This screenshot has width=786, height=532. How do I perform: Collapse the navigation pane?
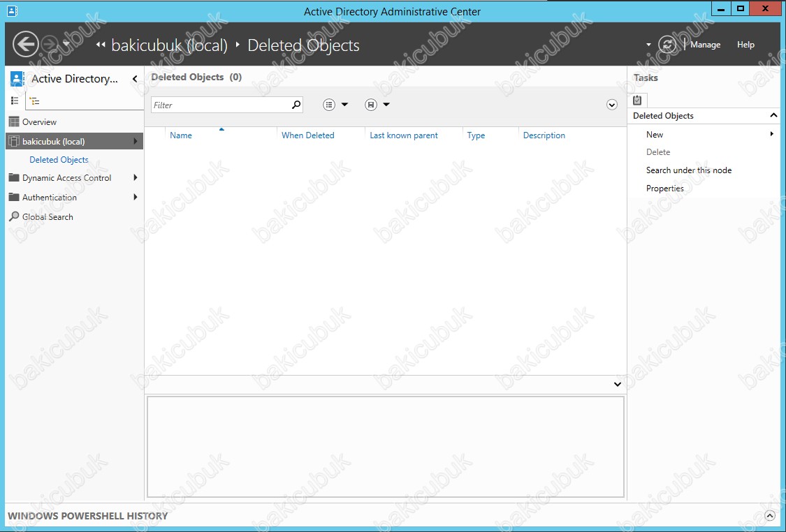pyautogui.click(x=135, y=79)
